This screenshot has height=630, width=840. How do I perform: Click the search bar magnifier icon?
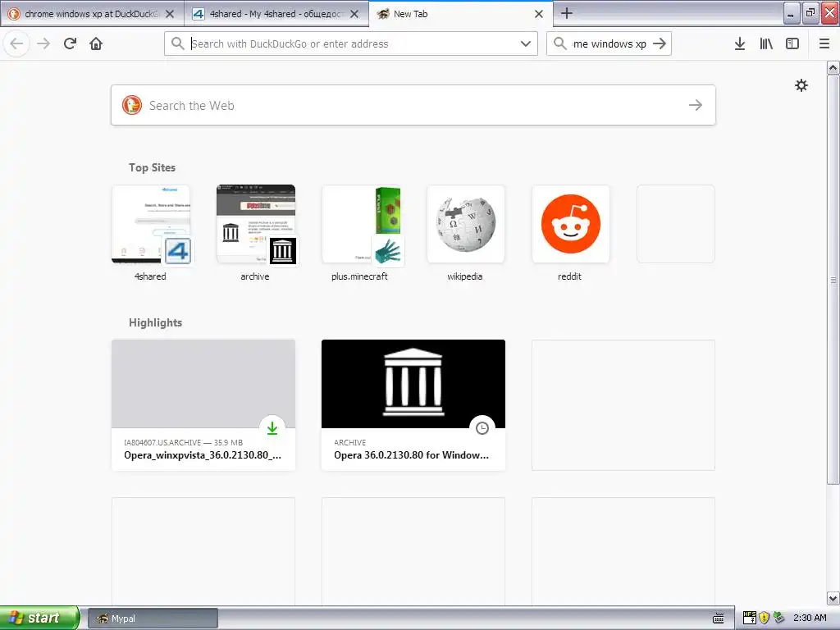(x=559, y=43)
